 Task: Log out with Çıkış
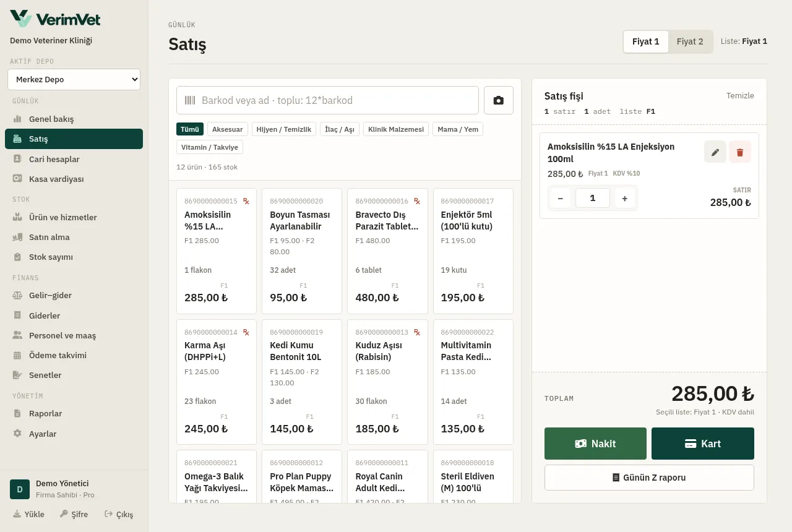coord(119,514)
